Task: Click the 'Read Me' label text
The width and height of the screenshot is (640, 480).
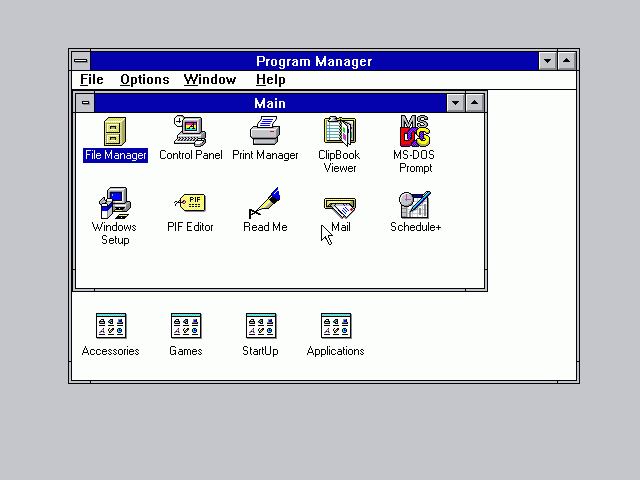Action: [265, 227]
